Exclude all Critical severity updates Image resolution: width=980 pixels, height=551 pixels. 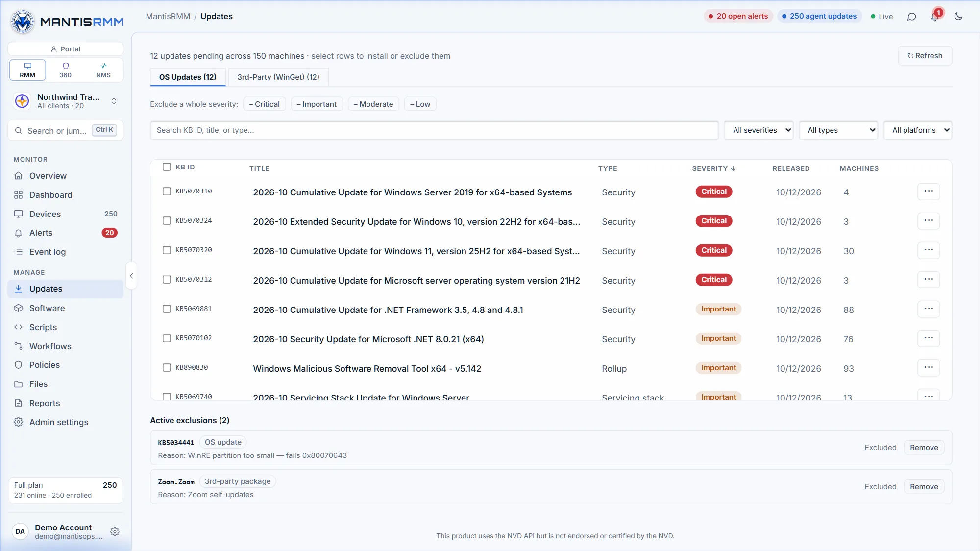pos(264,104)
